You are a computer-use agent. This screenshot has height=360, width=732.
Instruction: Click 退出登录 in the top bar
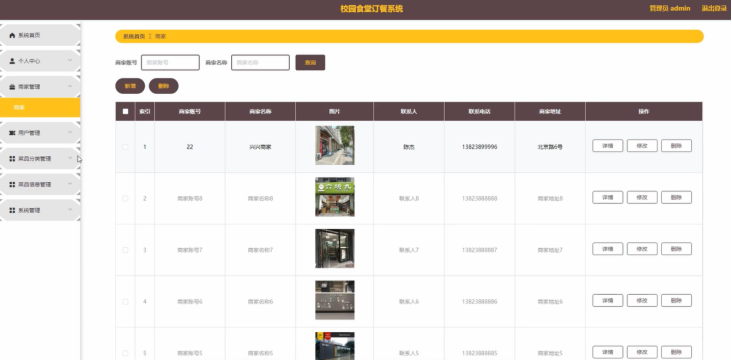(714, 8)
